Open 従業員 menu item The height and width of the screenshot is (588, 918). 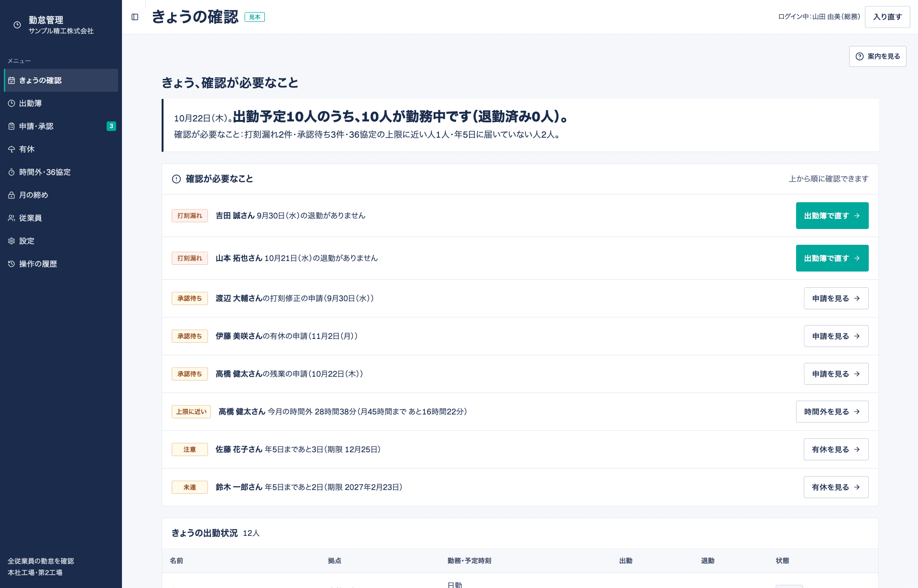coord(61,218)
